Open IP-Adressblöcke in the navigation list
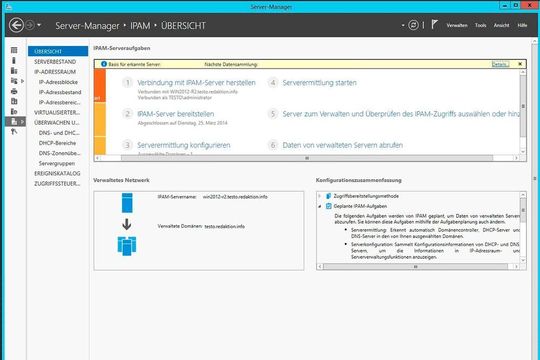The width and height of the screenshot is (540, 360). pos(58,82)
